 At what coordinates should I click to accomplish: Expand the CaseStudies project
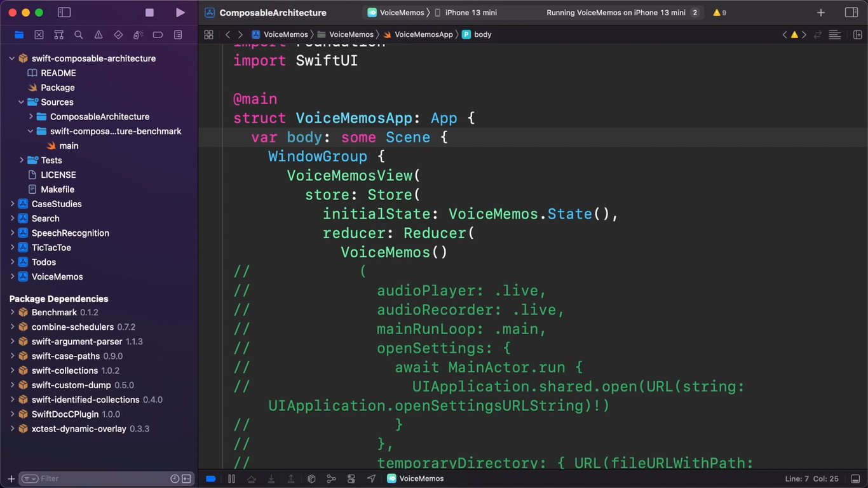coord(12,204)
